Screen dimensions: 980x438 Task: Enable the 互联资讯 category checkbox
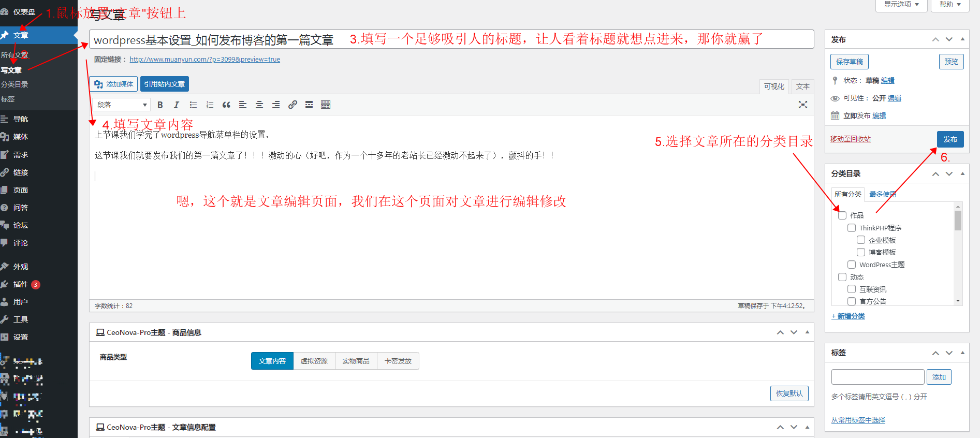tap(852, 289)
